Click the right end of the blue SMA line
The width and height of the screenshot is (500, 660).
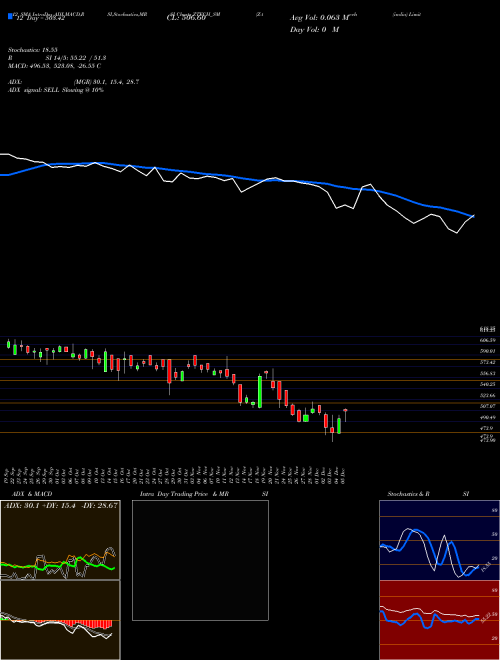(x=473, y=216)
